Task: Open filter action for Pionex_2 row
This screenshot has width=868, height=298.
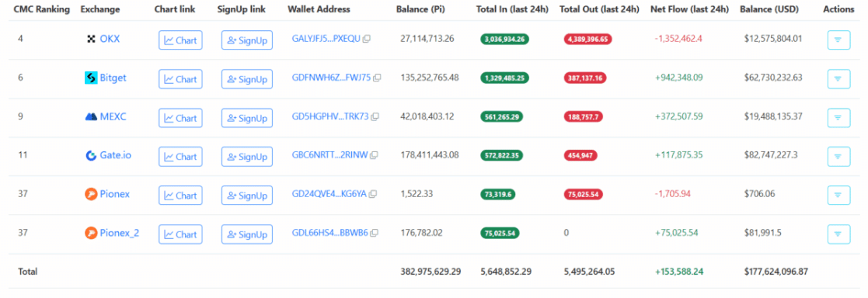Action: (x=838, y=234)
